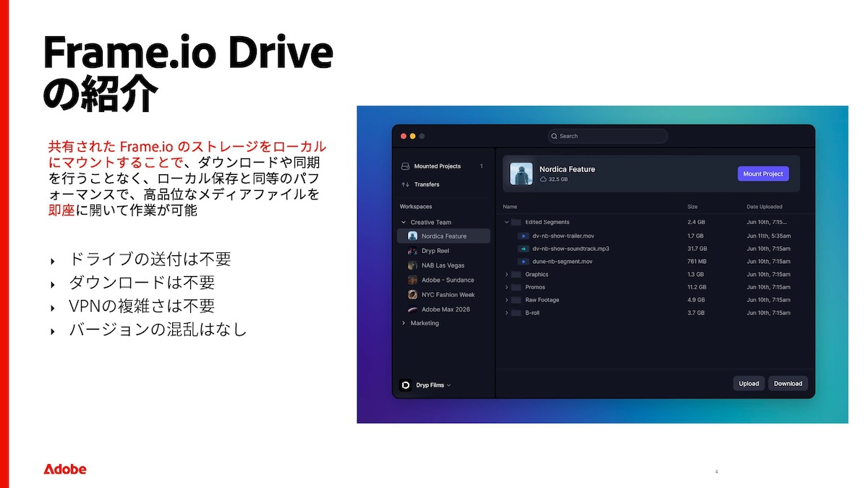Collapse the Edited Segments folder
This screenshot has width=868, height=488.
click(506, 222)
